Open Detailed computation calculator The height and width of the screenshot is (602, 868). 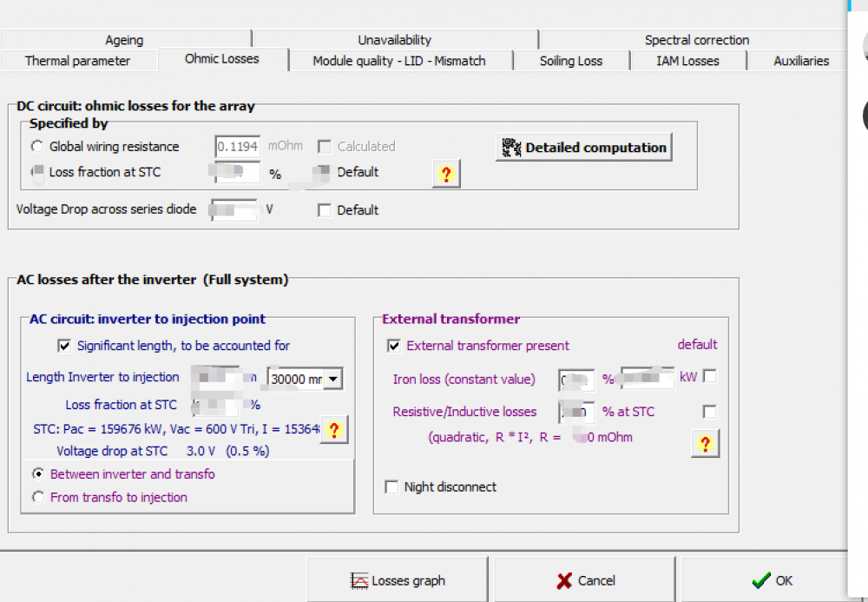(x=584, y=148)
